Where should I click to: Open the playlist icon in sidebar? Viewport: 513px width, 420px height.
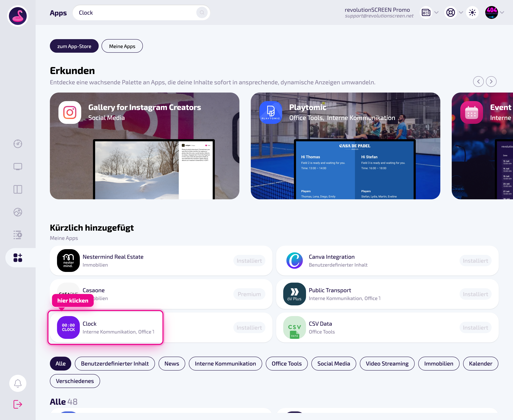coord(18,235)
